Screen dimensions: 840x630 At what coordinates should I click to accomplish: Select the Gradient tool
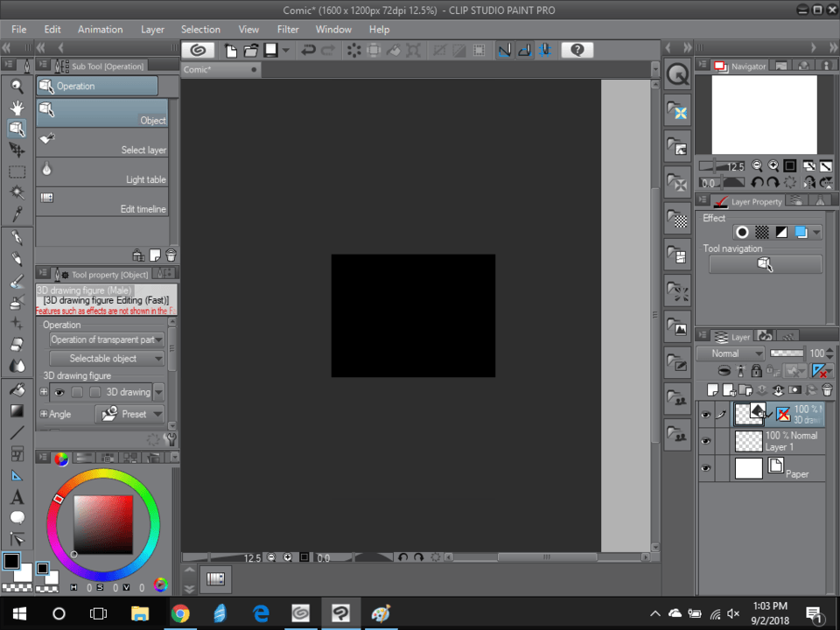(x=17, y=411)
